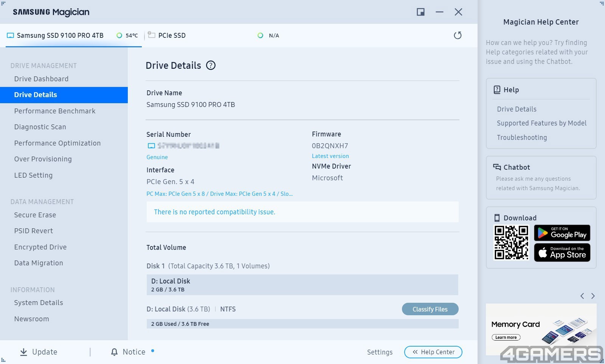Click the Chatbot speech bubble icon

click(x=497, y=167)
